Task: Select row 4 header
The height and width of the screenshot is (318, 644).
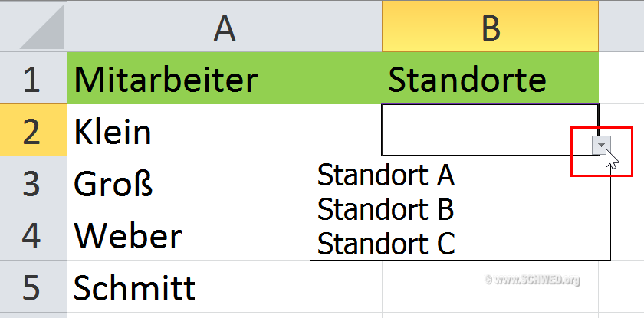Action: click(32, 236)
